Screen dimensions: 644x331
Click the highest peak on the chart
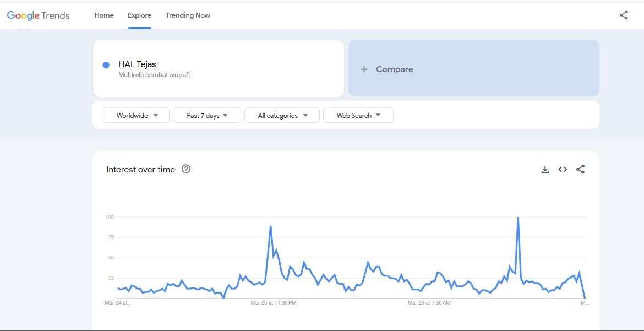coord(518,218)
